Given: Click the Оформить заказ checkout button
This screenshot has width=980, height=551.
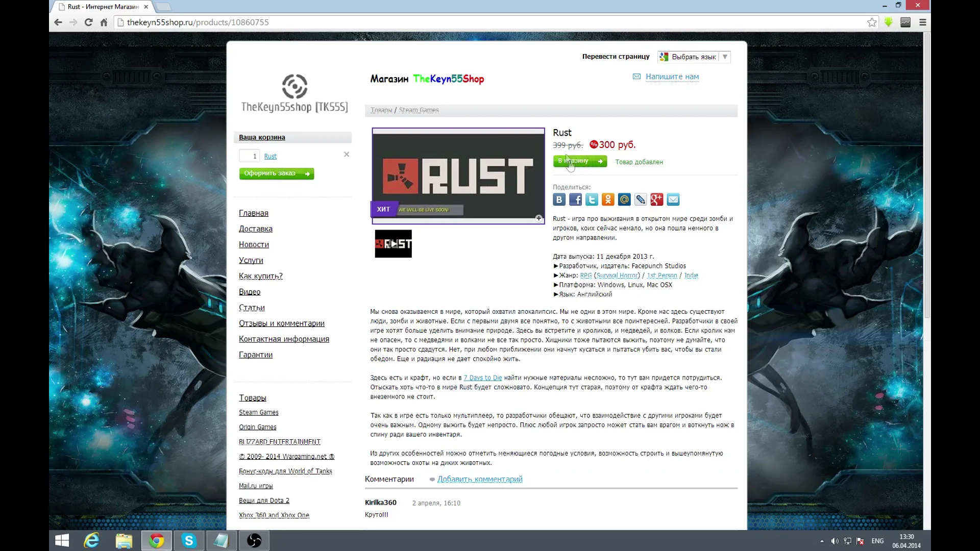Looking at the screenshot, I should pyautogui.click(x=276, y=173).
